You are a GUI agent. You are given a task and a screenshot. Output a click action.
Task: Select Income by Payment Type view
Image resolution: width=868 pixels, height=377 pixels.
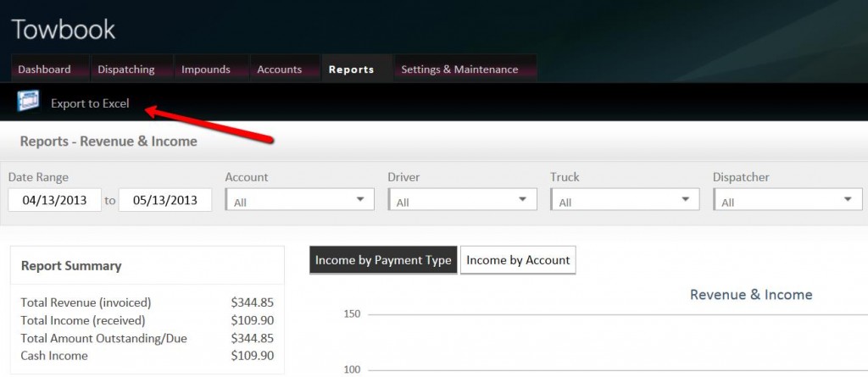pyautogui.click(x=383, y=261)
